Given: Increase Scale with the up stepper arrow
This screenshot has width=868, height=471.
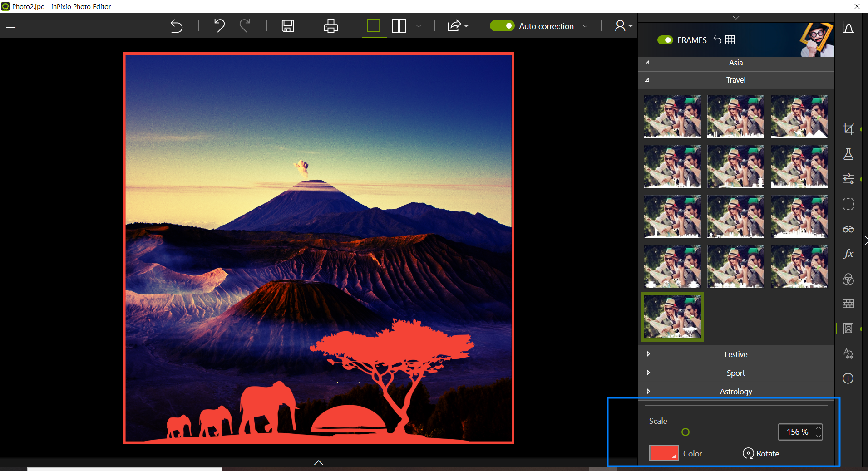Looking at the screenshot, I should pyautogui.click(x=819, y=428).
